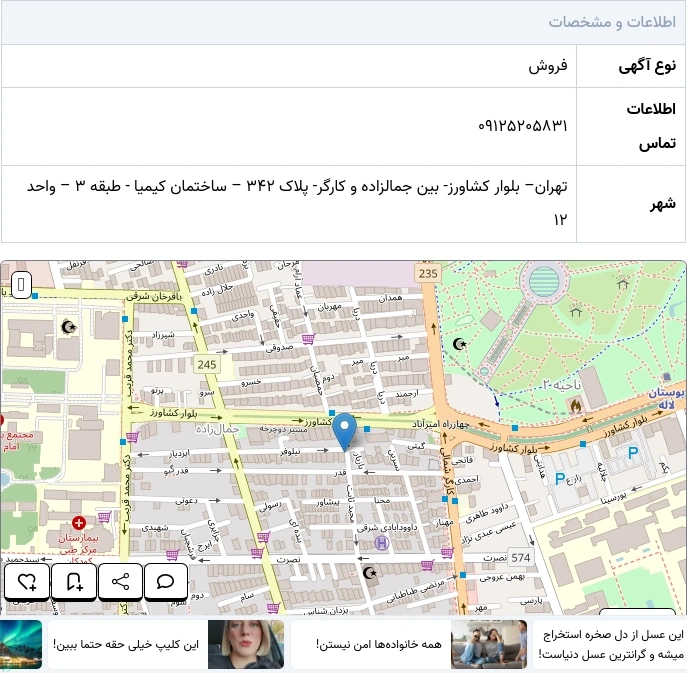Click the bookmark-add icon button
Image resolution: width=687 pixels, height=673 pixels.
click(x=74, y=582)
